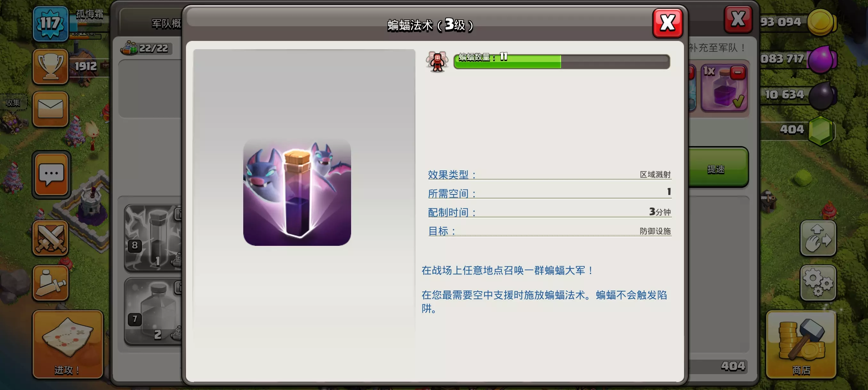Open the trophy league icon
Viewport: 868px width, 390px height.
click(51, 66)
